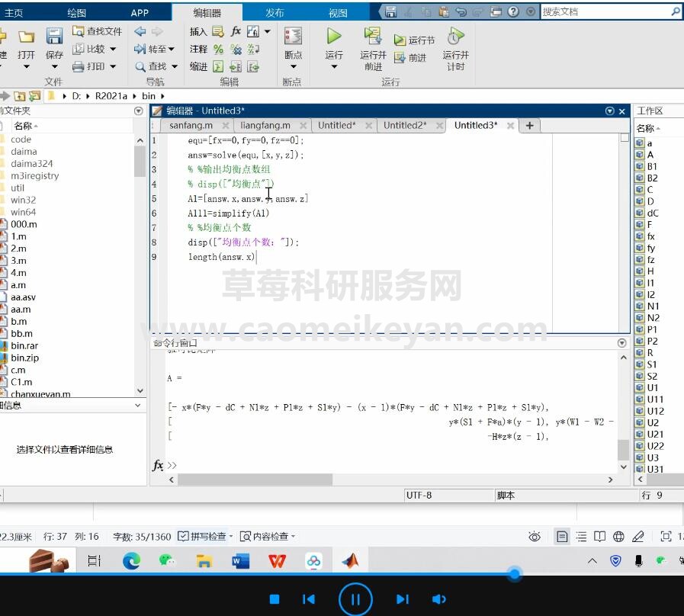
Task: Click the next track button in video player
Action: tap(402, 599)
